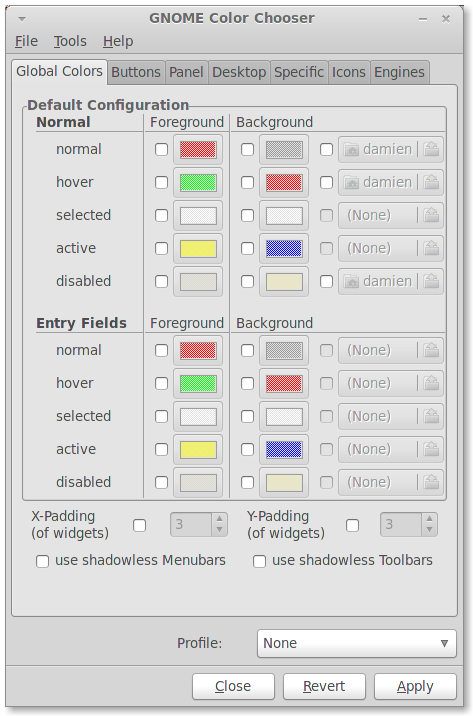Click home folder icon in Normal normal damien chooser
473x716 pixels.
(351, 149)
